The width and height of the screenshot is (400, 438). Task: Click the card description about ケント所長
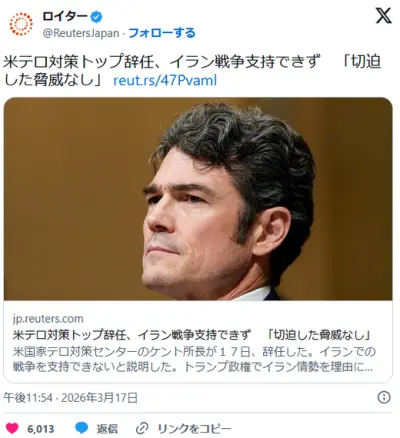tap(194, 359)
